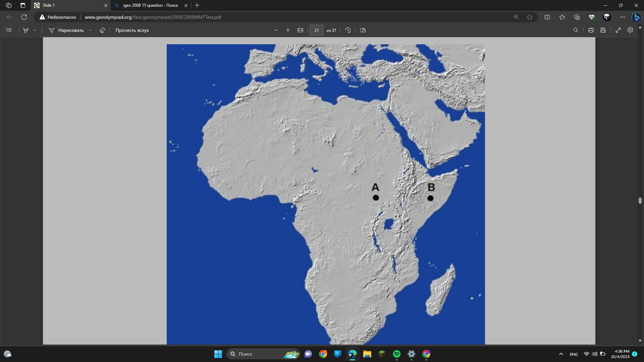The height and width of the screenshot is (362, 644).
Task: Expand highlight color dropdown arrow
Action: tap(35, 30)
